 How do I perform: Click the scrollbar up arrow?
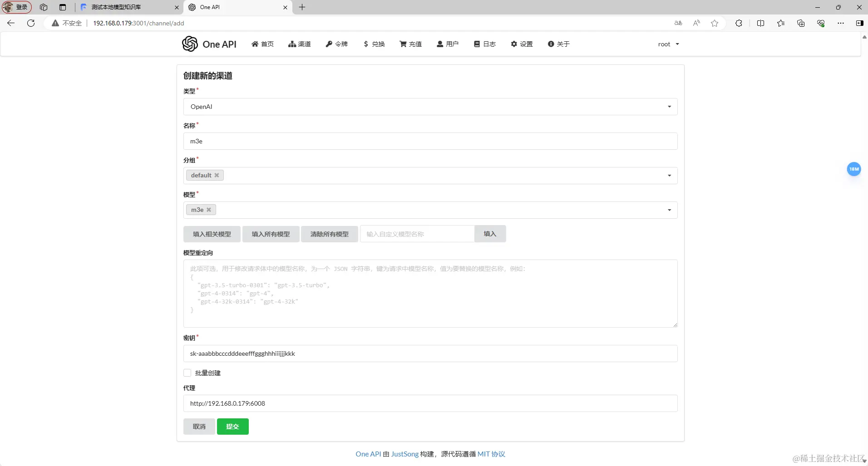click(864, 37)
